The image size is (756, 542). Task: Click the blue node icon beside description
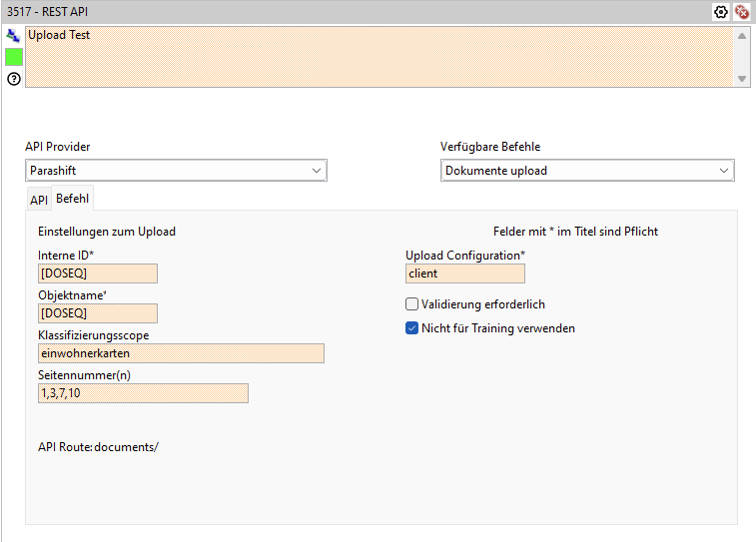tap(13, 35)
